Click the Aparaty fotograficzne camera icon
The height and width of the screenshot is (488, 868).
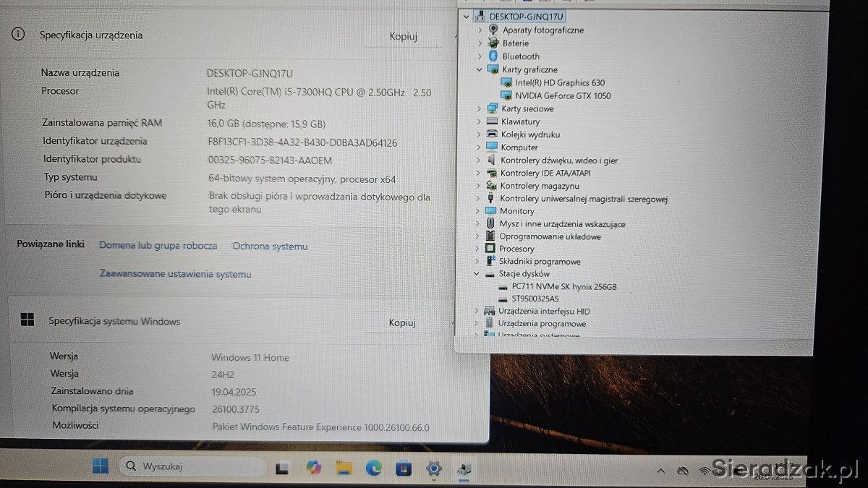tap(493, 30)
